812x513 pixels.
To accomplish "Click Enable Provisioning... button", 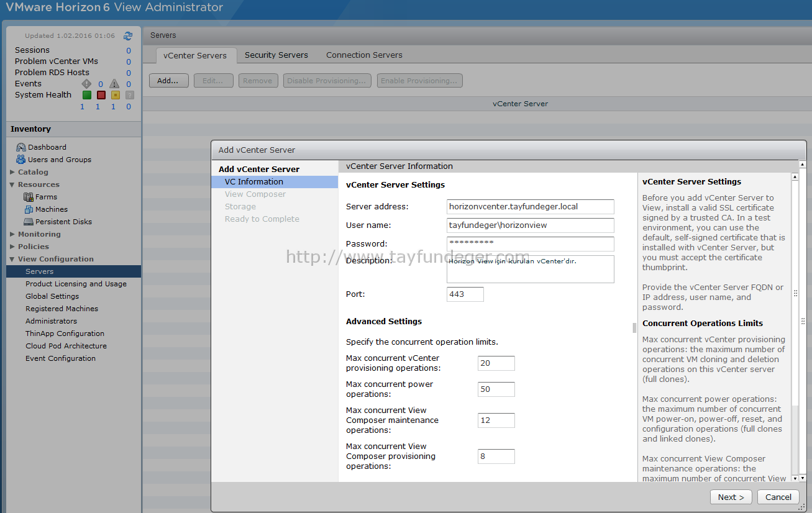I will 419,81.
